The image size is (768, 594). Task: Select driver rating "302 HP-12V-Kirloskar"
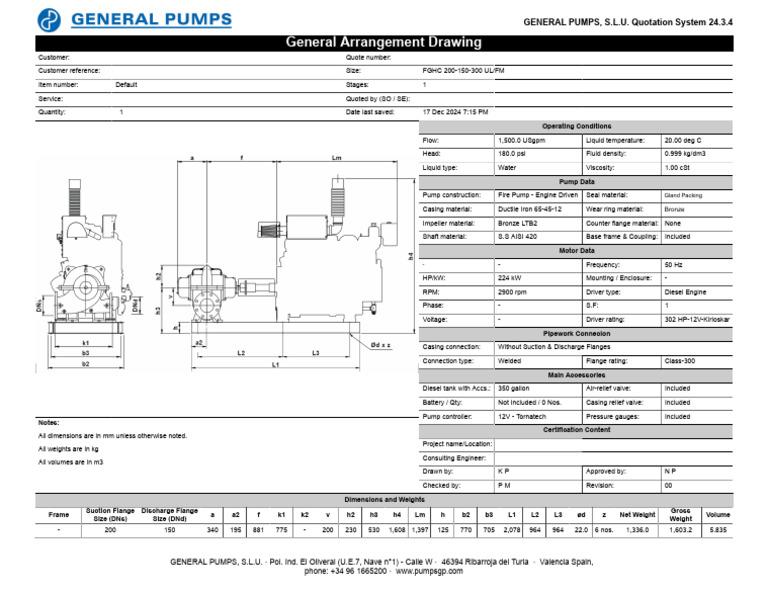pos(697,320)
